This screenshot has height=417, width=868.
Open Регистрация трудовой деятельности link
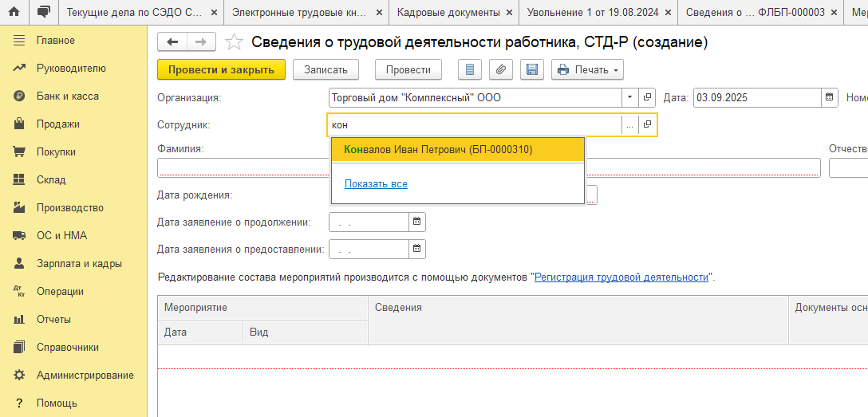(x=621, y=277)
